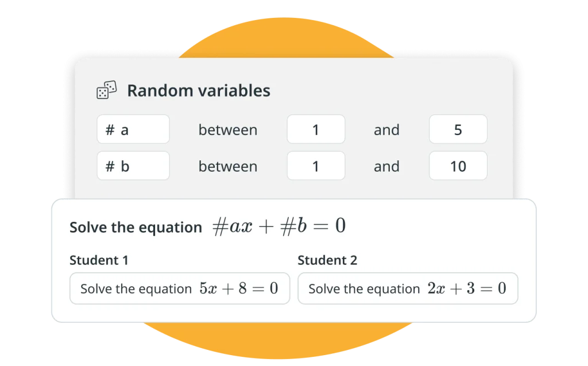The width and height of the screenshot is (588, 366).
Task: Click the minimum value field for variable b
Action: click(x=316, y=166)
